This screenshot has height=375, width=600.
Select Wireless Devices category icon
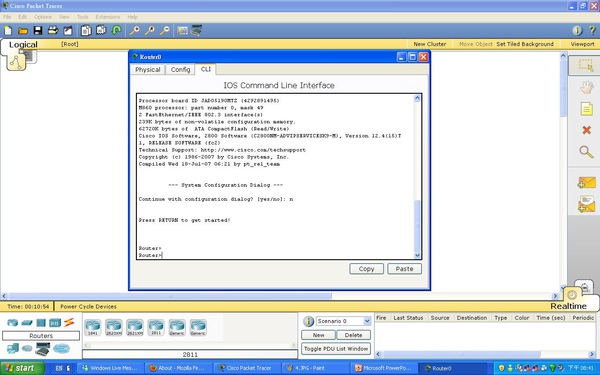[55, 323]
